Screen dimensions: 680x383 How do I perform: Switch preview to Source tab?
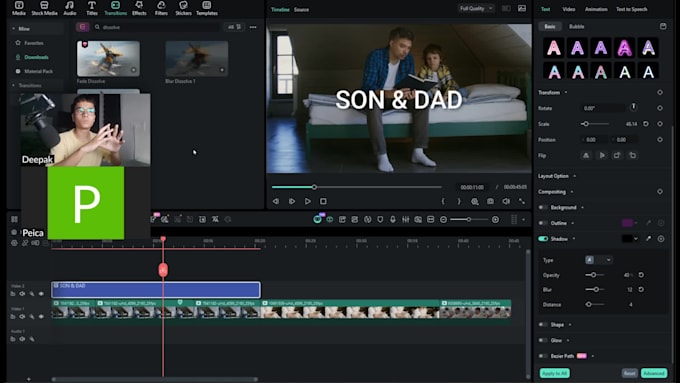pos(301,10)
